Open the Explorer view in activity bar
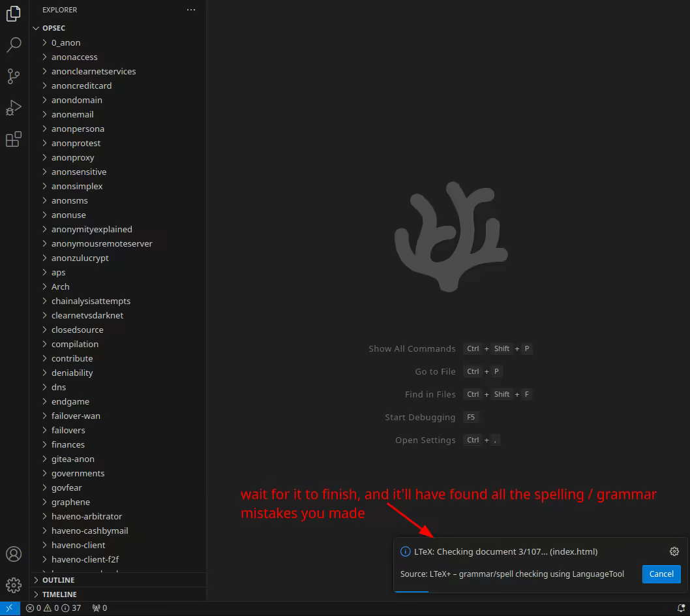The height and width of the screenshot is (616, 690). click(x=13, y=14)
